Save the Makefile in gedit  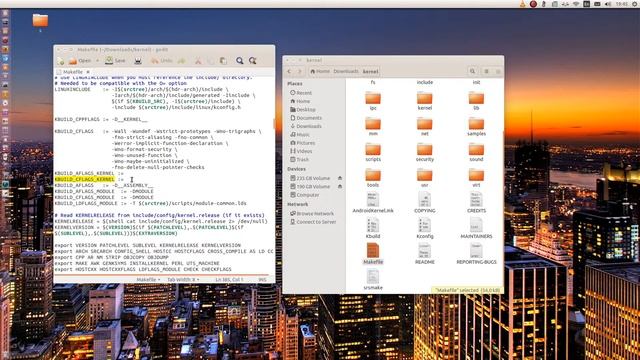pyautogui.click(x=115, y=61)
